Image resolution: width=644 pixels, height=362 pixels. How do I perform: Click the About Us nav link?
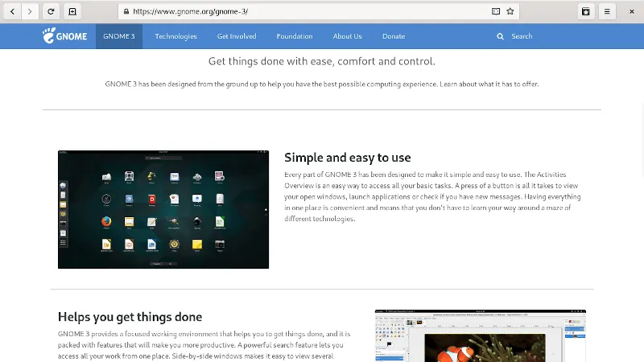(348, 36)
